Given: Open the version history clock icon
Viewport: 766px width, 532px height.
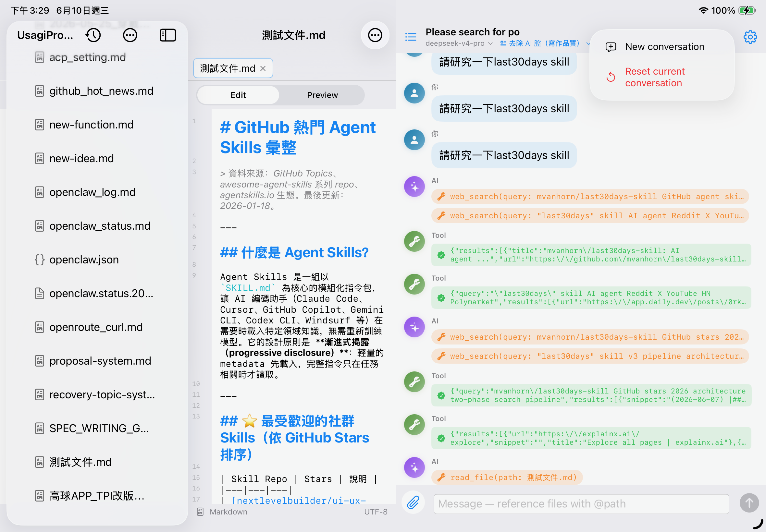Looking at the screenshot, I should [x=93, y=35].
